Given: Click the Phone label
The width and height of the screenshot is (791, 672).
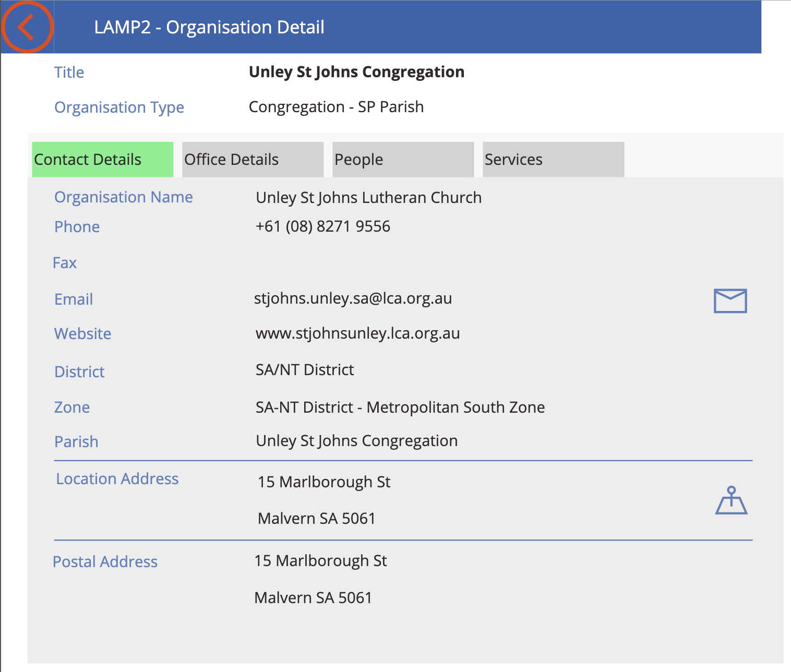Looking at the screenshot, I should coord(77,227).
